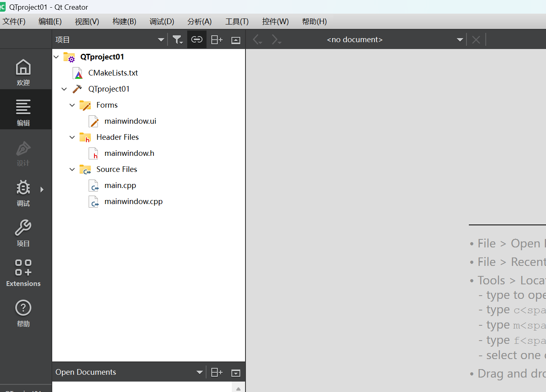
Task: Click the Source Files folder icon
Action: click(x=85, y=169)
